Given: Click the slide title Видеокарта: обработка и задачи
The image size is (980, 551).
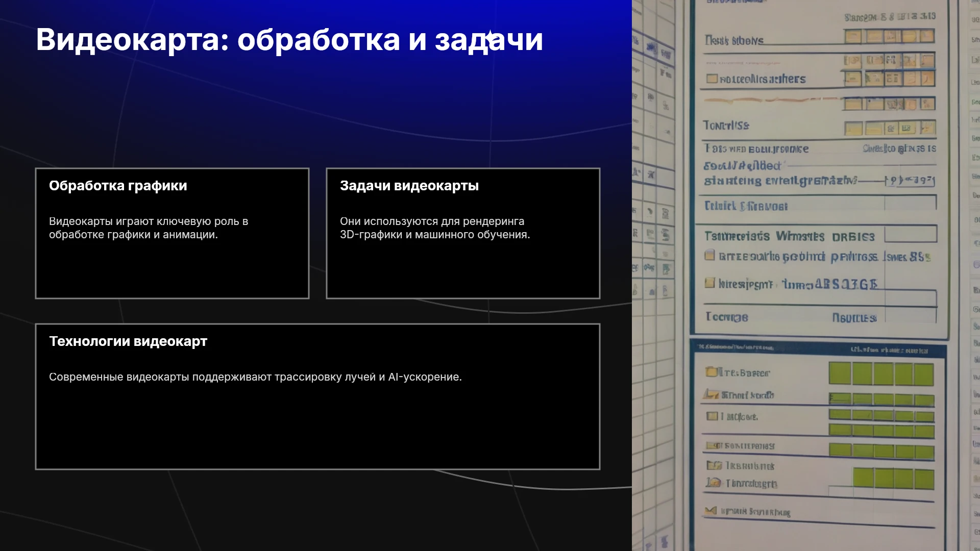Looking at the screenshot, I should [289, 39].
